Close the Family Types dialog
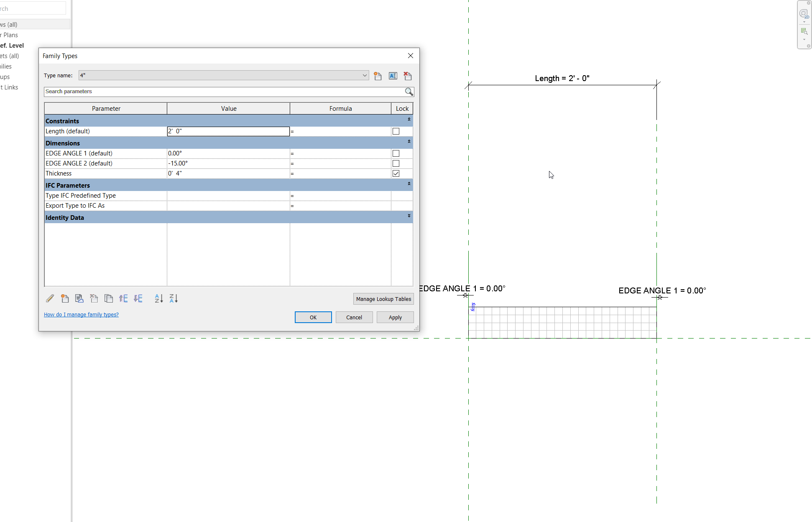 [x=411, y=56]
